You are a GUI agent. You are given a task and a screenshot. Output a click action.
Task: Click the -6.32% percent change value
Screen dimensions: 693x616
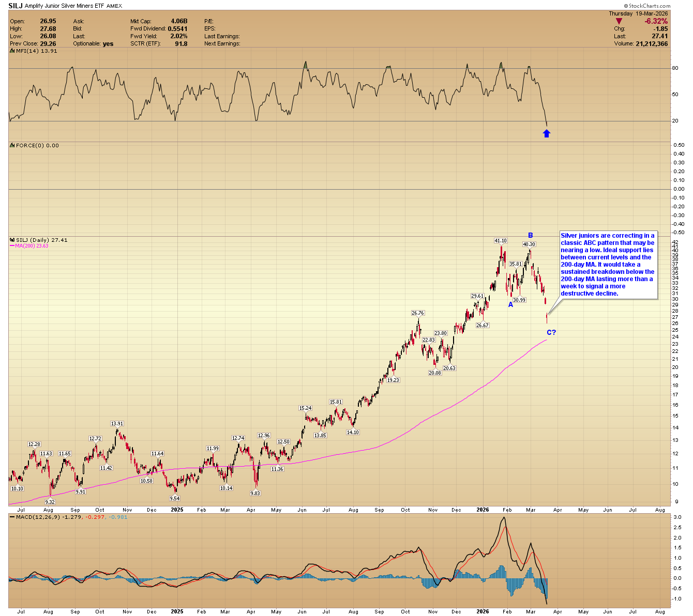pyautogui.click(x=656, y=21)
